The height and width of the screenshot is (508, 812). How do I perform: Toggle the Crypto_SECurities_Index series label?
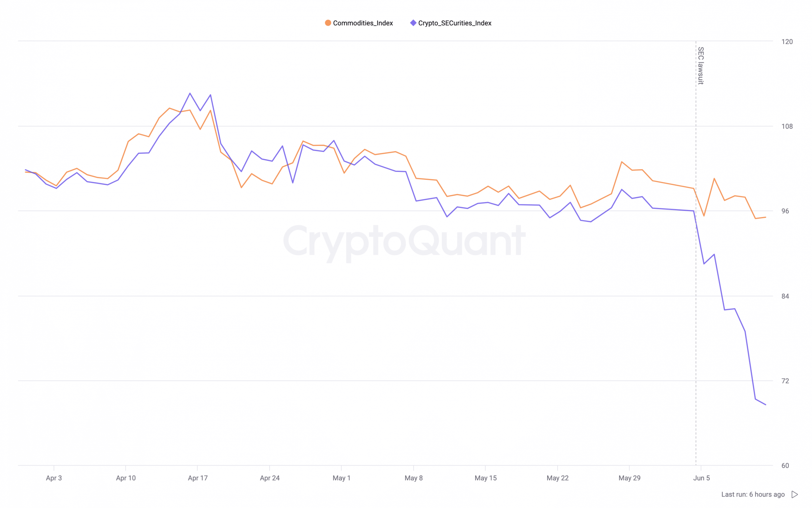(x=455, y=23)
